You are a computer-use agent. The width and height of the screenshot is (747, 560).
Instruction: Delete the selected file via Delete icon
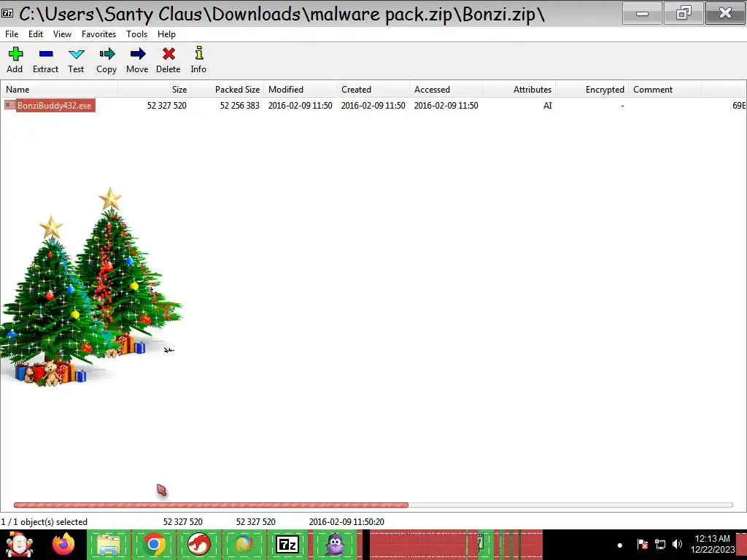point(169,60)
